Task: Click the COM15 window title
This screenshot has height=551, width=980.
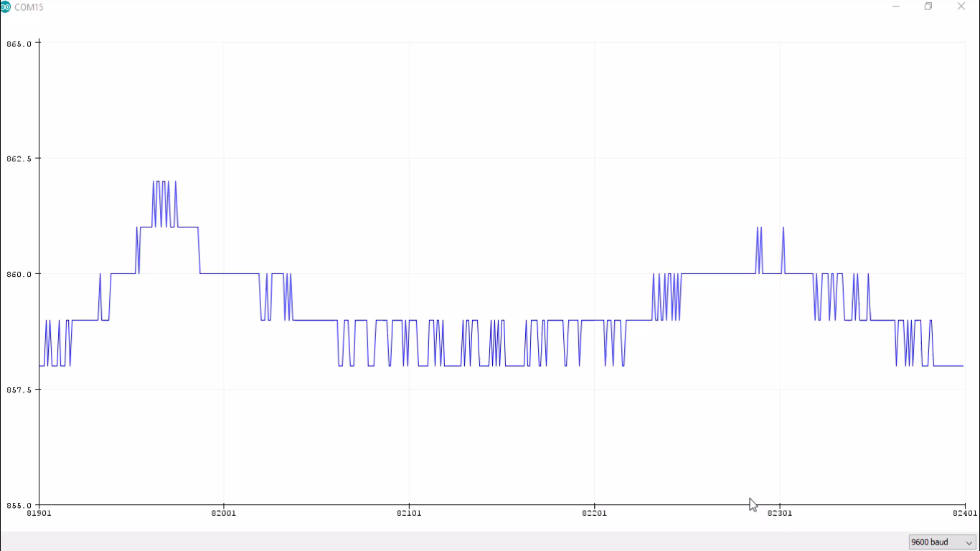Action: [x=29, y=7]
